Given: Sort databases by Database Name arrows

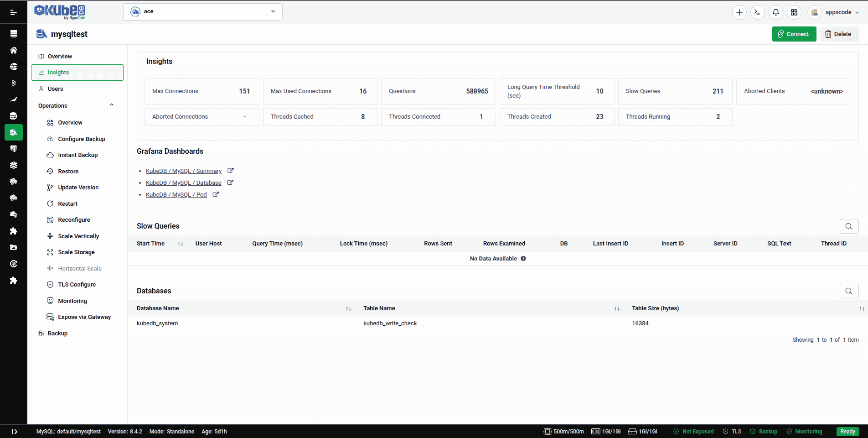Looking at the screenshot, I should coord(348,309).
